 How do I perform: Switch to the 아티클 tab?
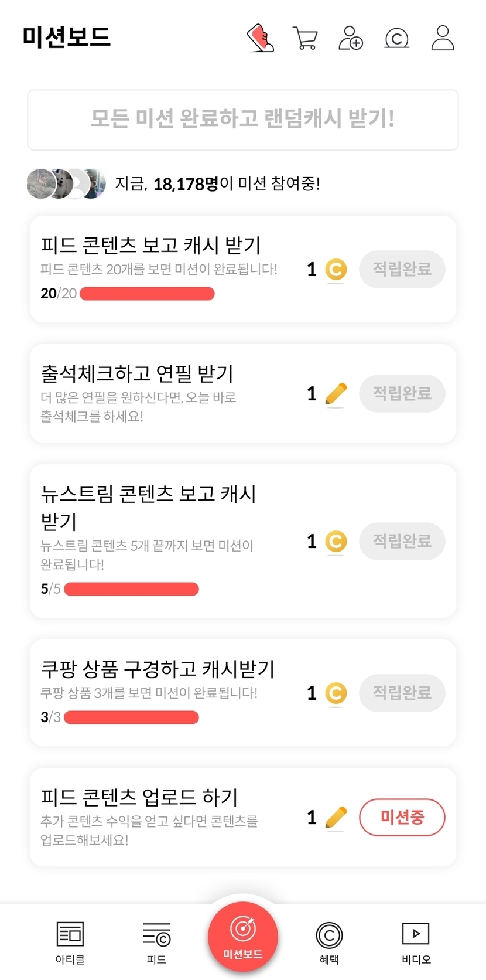click(x=70, y=942)
